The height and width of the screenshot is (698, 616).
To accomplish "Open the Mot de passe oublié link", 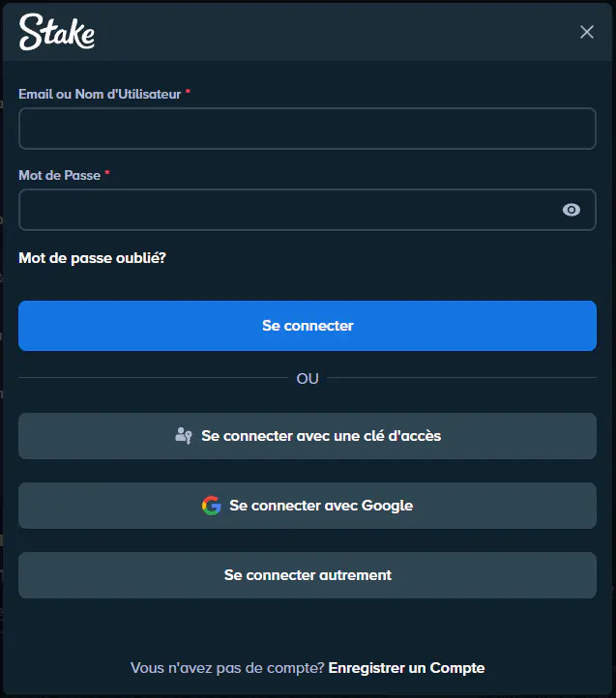I will (x=92, y=258).
